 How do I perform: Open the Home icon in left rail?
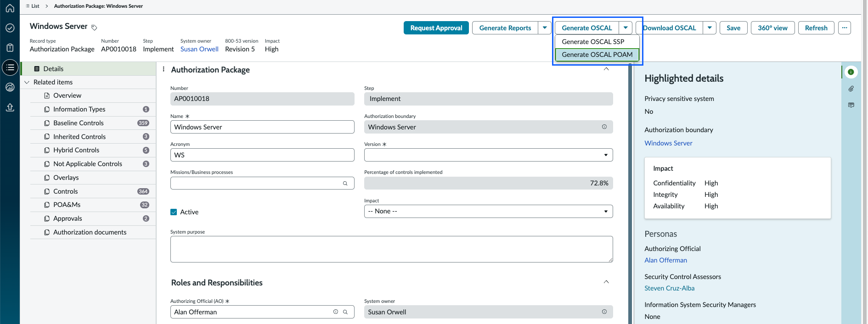point(10,8)
